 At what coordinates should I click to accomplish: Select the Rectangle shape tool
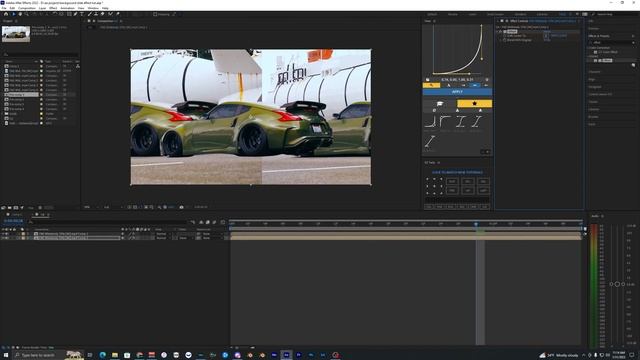(69, 14)
